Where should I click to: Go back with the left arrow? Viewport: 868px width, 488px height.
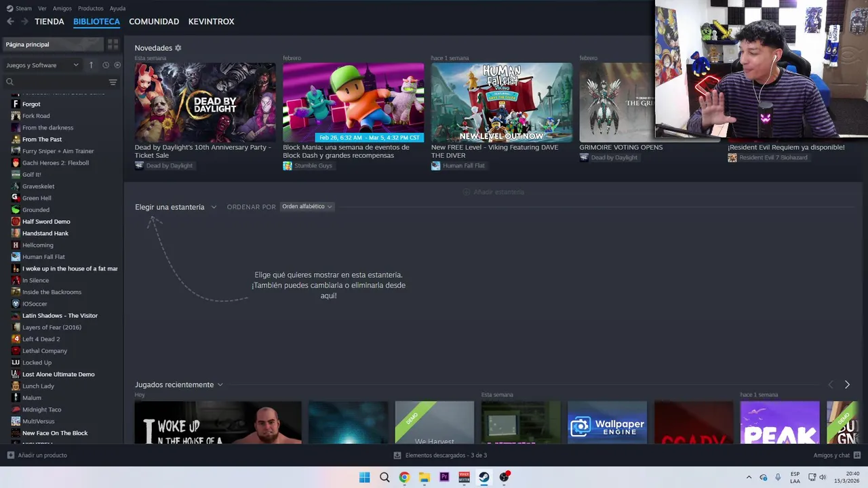click(x=10, y=22)
